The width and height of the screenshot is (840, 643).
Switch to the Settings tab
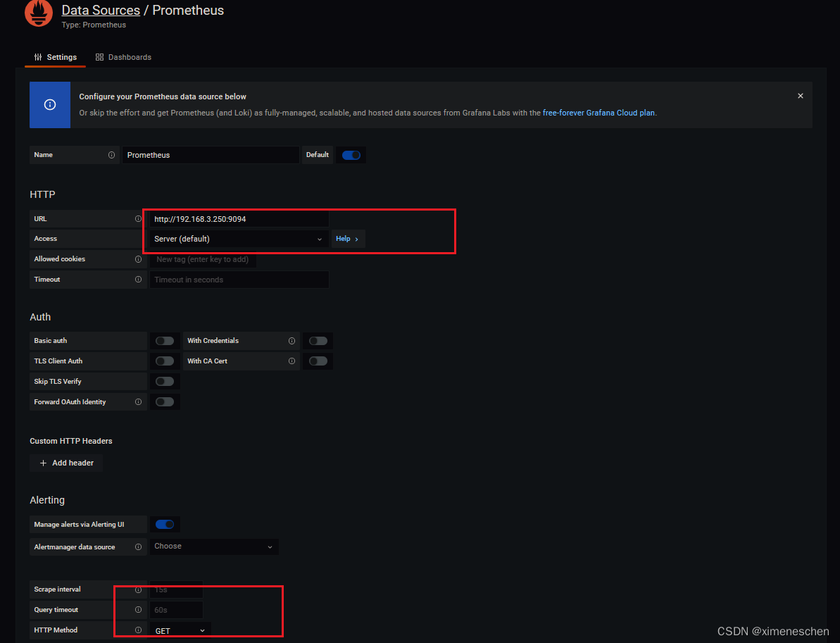[55, 57]
